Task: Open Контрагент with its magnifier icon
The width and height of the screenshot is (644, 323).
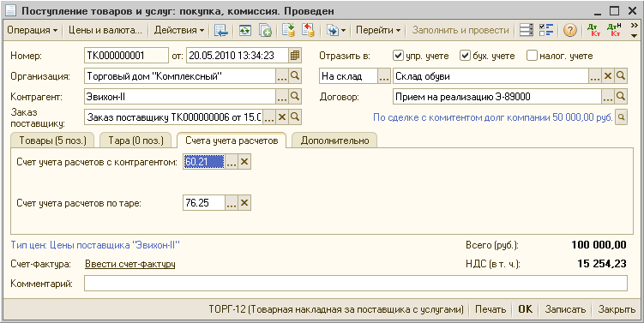Action: pos(295,97)
